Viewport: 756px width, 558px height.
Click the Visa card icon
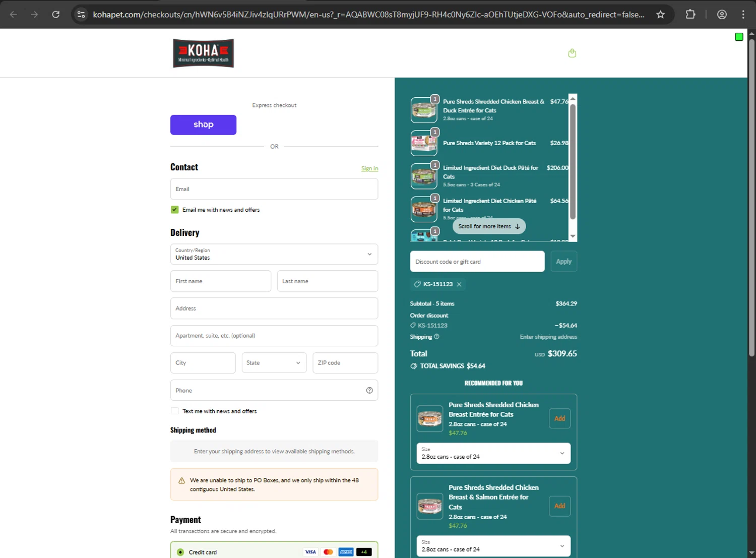310,552
